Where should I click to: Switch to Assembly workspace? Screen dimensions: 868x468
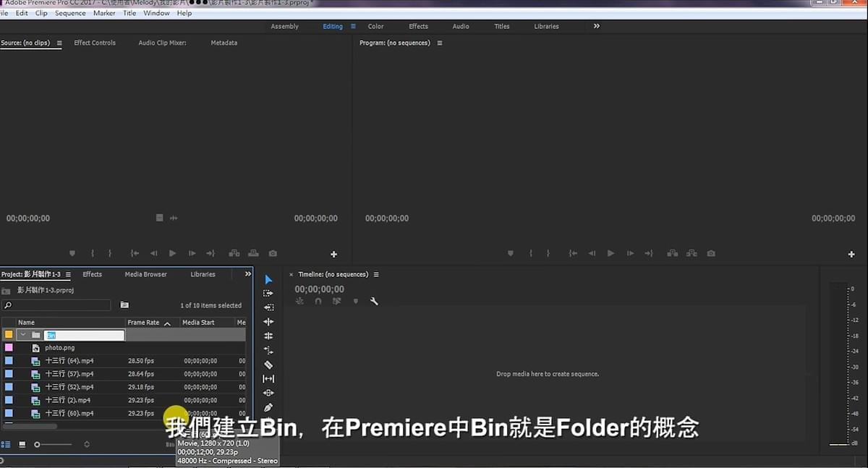(x=284, y=26)
